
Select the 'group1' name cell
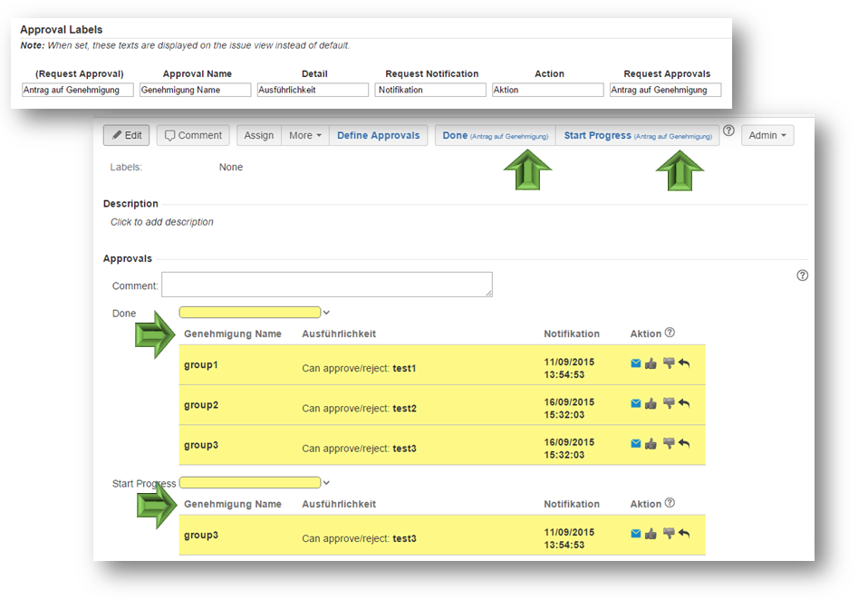pos(201,365)
